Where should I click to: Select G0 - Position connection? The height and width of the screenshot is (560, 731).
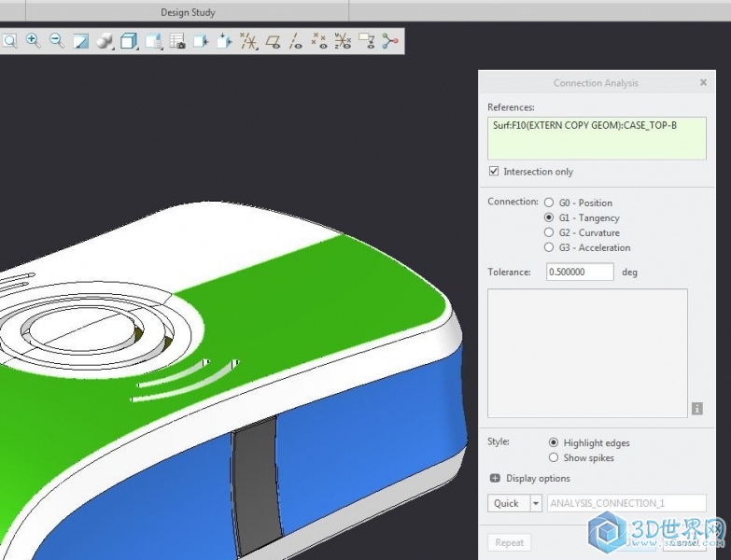click(x=549, y=203)
